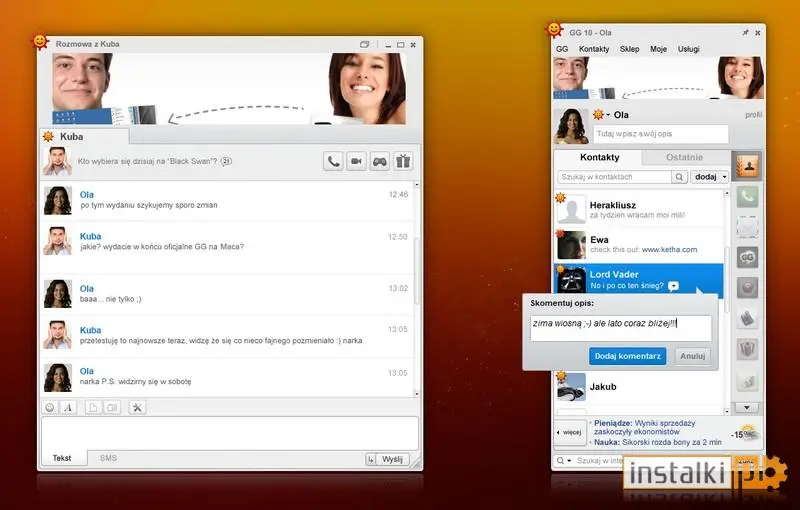The height and width of the screenshot is (510, 800).
Task: Send a gift using the gift icon
Action: [x=403, y=162]
